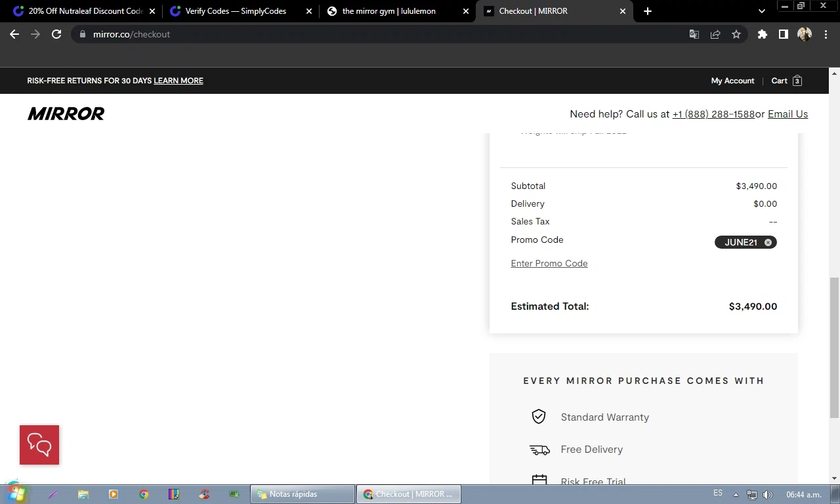
Task: Open the media player taskbar icon
Action: pyautogui.click(x=114, y=494)
